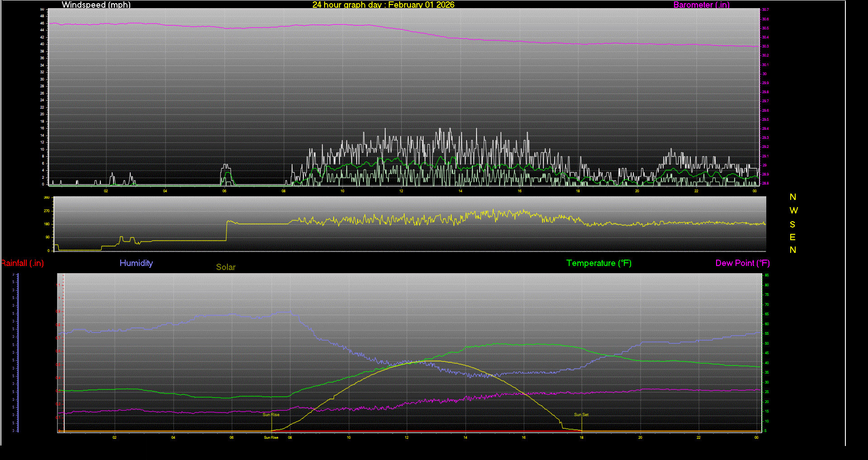Select the Humidity legend label

(136, 263)
